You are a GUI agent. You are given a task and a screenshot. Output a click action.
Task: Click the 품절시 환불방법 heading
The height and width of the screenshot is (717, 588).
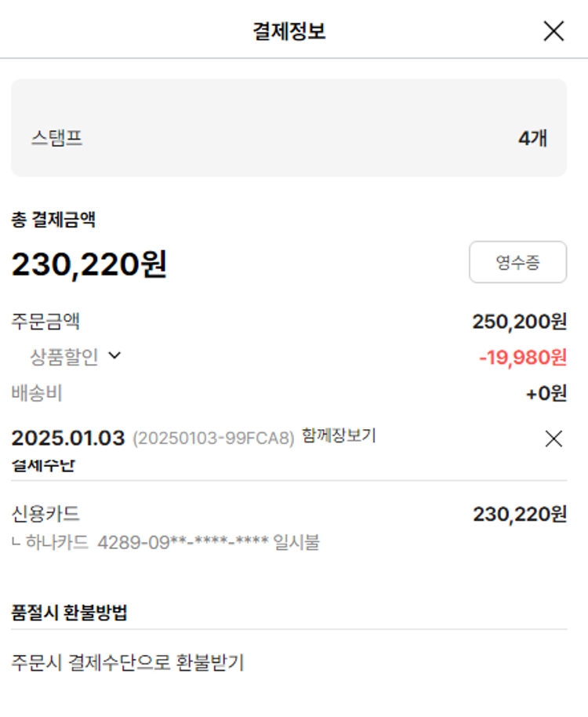(69, 613)
